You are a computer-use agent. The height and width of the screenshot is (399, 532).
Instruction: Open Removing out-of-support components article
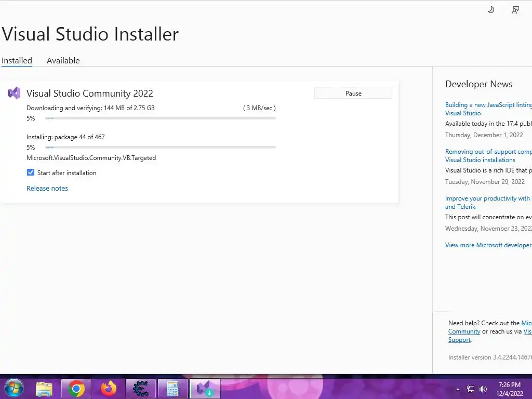(488, 156)
